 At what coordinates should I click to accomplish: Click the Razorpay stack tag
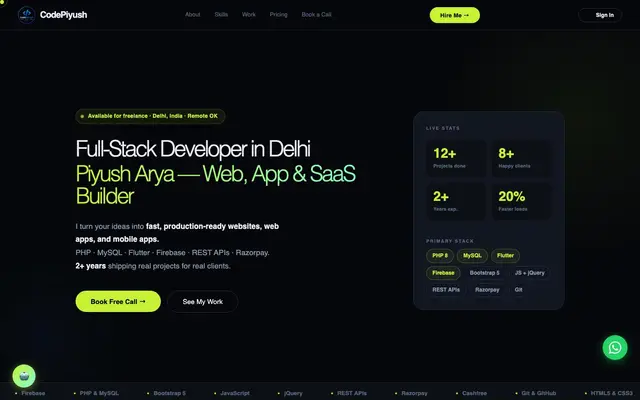click(x=487, y=289)
